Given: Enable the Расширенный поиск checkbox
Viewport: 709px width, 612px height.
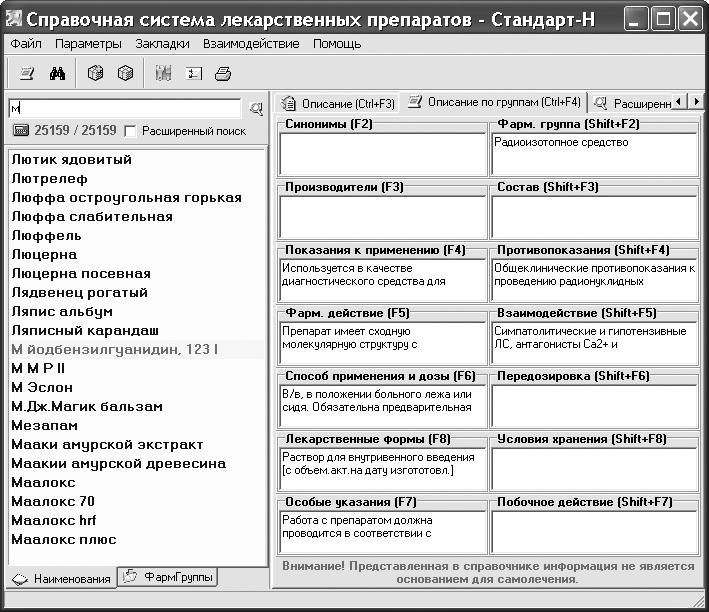Looking at the screenshot, I should (x=130, y=131).
